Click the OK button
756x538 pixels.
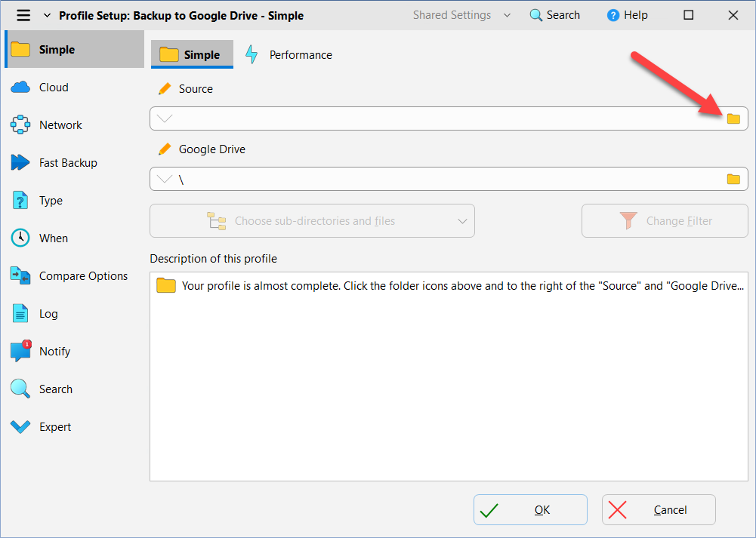530,509
